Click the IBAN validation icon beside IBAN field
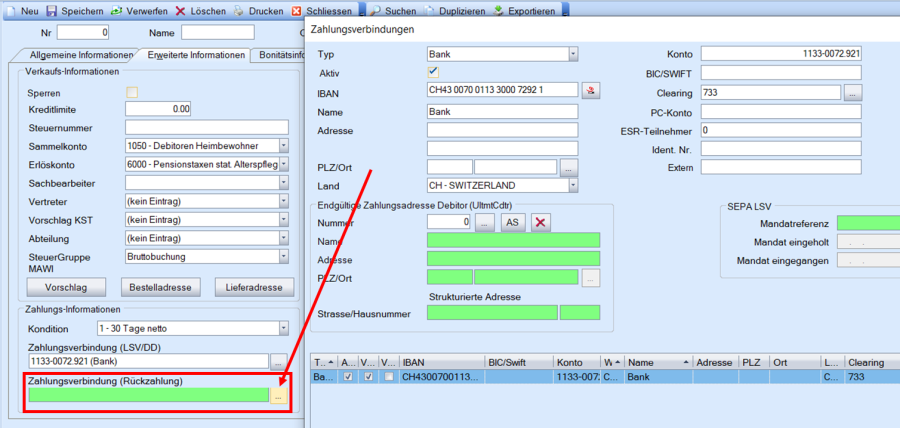 coord(591,90)
